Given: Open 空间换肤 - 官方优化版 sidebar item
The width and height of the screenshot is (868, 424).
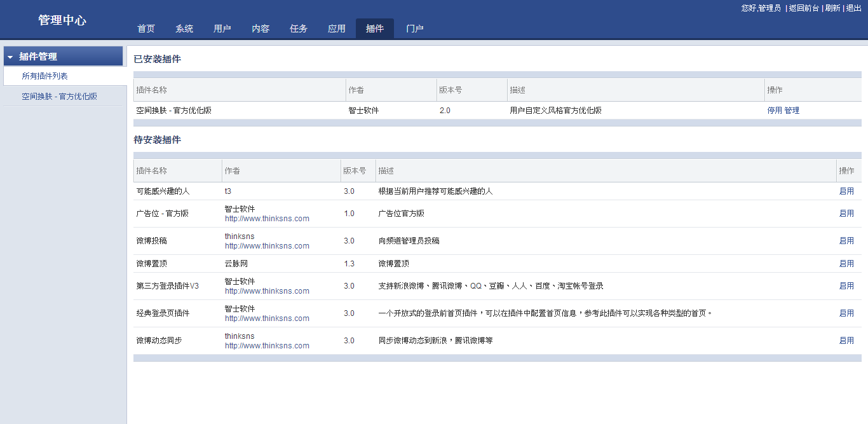Looking at the screenshot, I should (x=59, y=97).
